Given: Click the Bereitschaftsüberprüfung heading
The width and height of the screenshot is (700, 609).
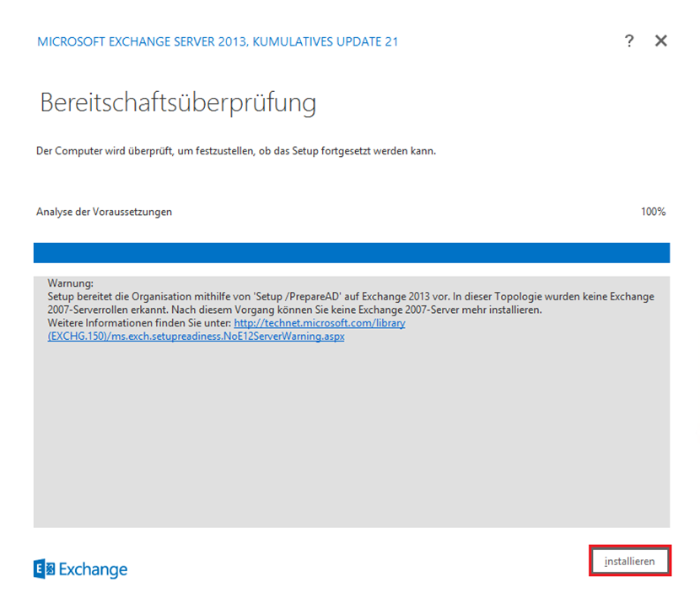Looking at the screenshot, I should coord(178,103).
